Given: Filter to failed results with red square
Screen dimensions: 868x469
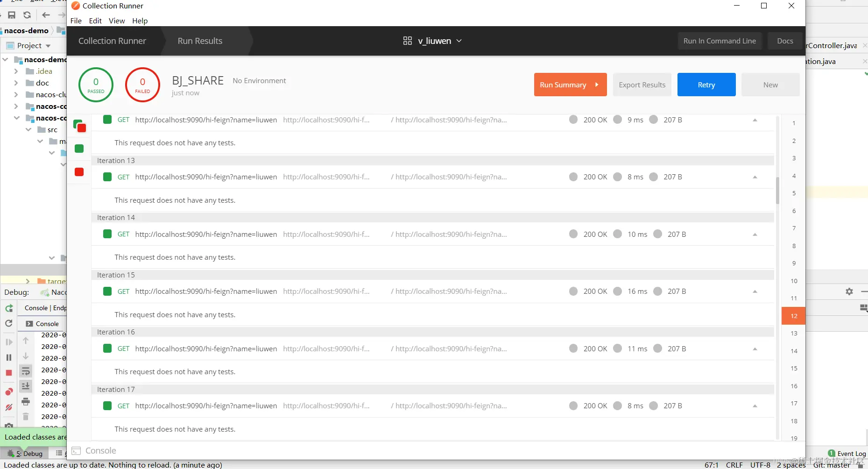Looking at the screenshot, I should (79, 172).
